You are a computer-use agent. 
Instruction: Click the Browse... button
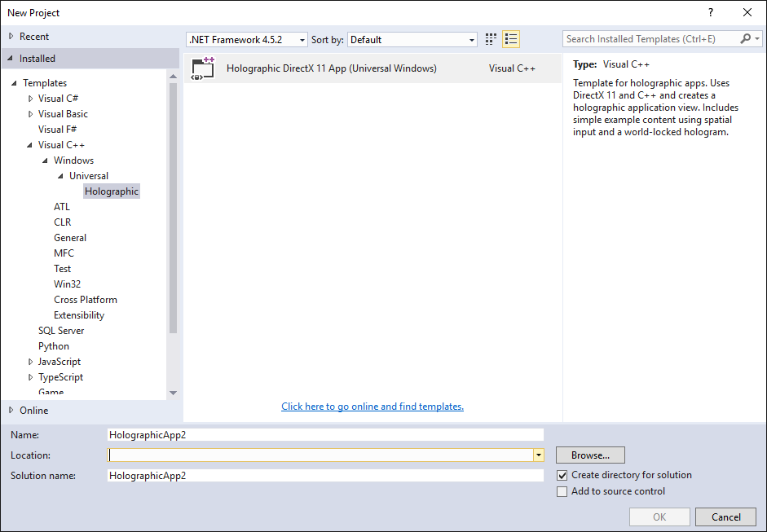click(590, 455)
